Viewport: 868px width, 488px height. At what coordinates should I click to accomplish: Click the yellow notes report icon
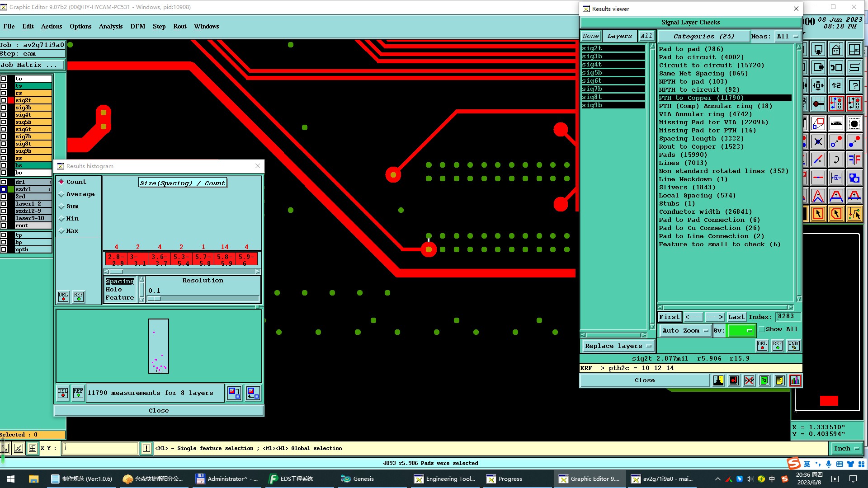tap(779, 380)
